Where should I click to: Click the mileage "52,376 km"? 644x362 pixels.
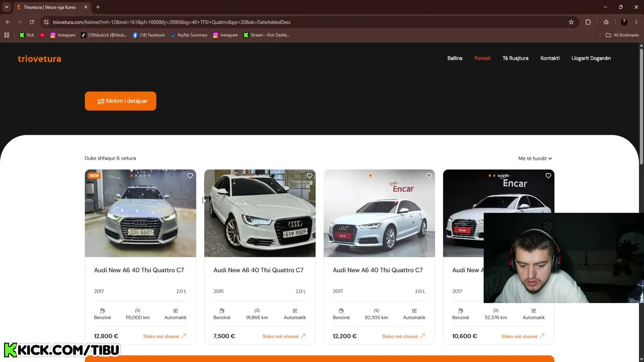(x=496, y=318)
